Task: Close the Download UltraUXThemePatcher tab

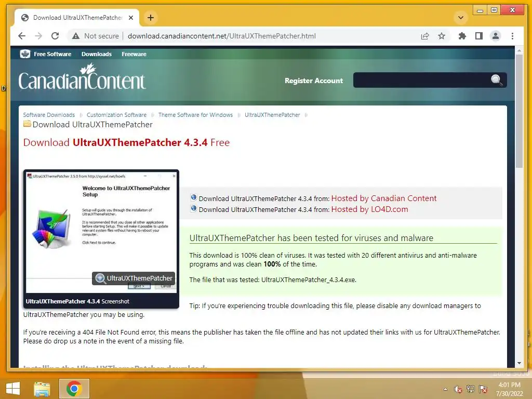Action: 131,18
